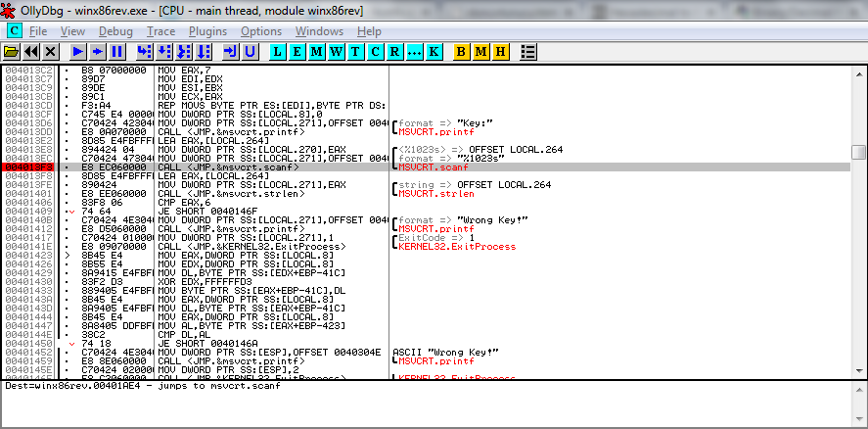The height and width of the screenshot is (429, 868).
Task: Click CPU window C icon beside File menu
Action: (x=14, y=30)
